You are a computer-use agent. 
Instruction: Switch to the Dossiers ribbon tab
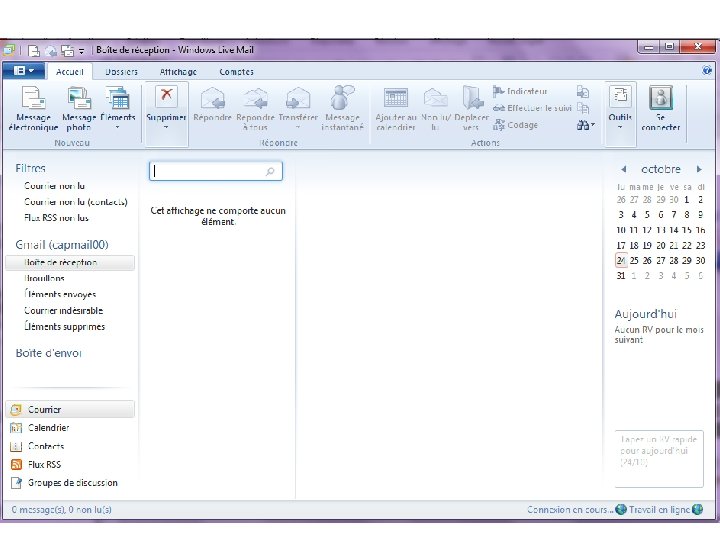click(121, 72)
